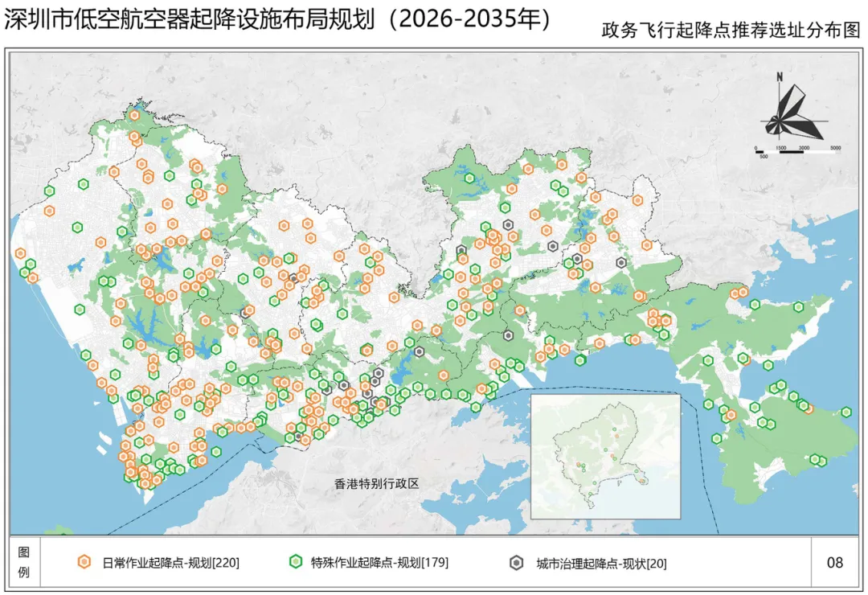The height and width of the screenshot is (595, 868).
Task: Select the title '深圳市低空航空器起降设施布局规划'
Action: click(190, 19)
